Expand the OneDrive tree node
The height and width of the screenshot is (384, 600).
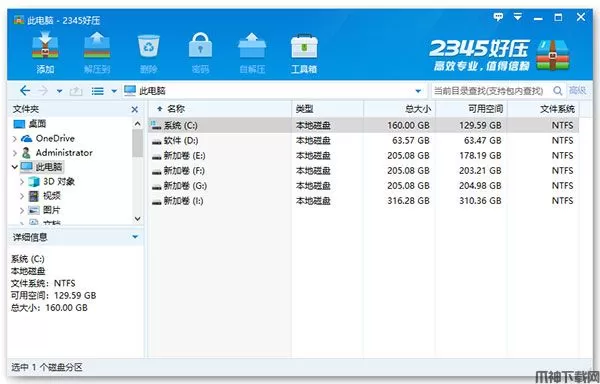(15, 138)
